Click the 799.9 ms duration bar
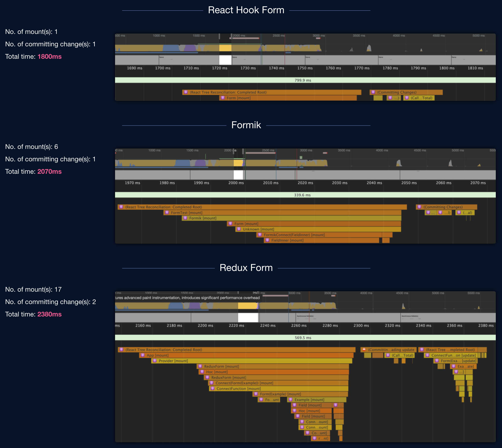502x448 pixels. click(305, 80)
